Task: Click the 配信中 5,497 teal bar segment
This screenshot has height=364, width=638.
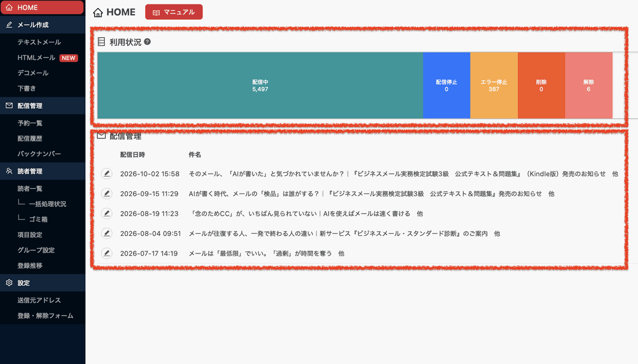Action: point(260,86)
